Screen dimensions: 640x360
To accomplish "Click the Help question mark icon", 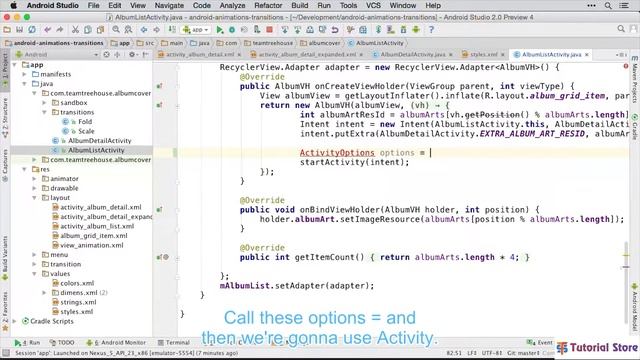I will click(431, 30).
